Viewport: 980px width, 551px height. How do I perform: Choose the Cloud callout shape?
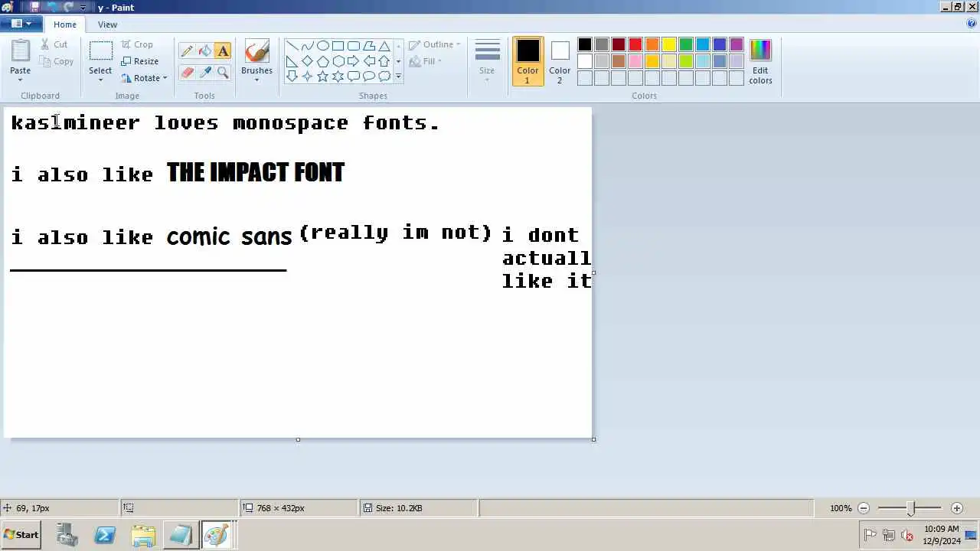click(384, 77)
